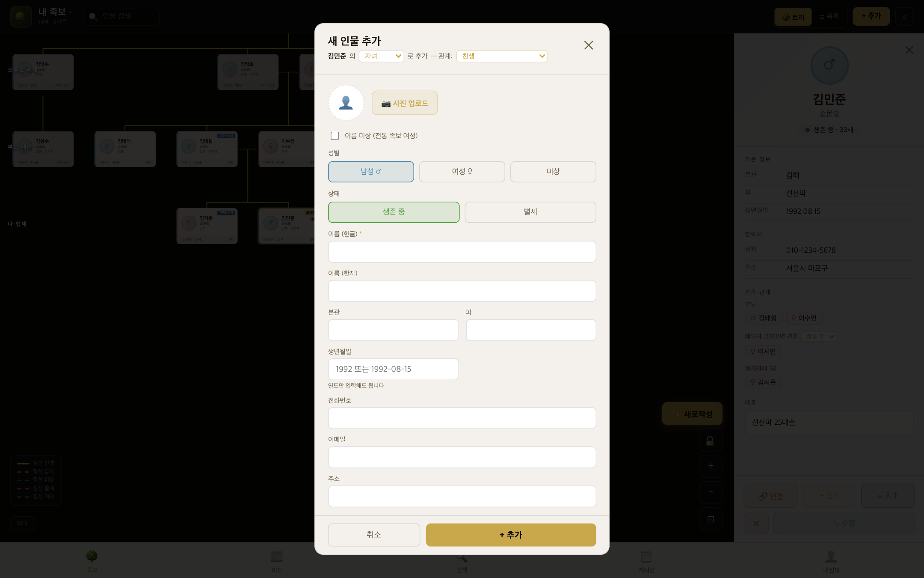Select 미상 gender option
Image resolution: width=924 pixels, height=578 pixels.
click(x=553, y=172)
